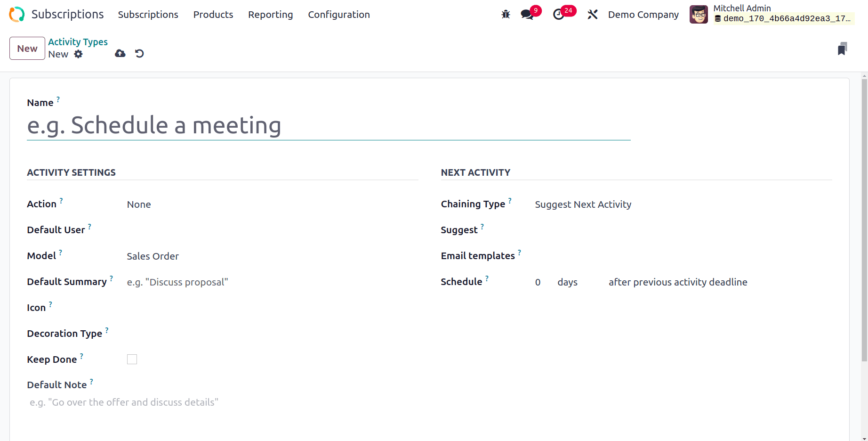
Task: Discard changes with the undo arrow icon
Action: [139, 54]
